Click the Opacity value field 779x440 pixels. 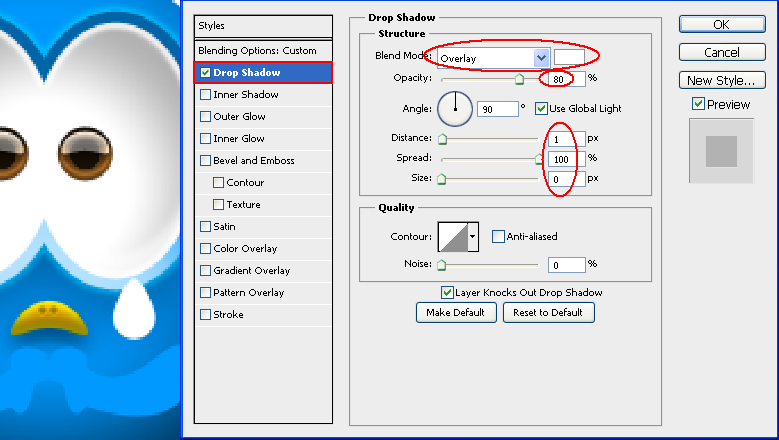(x=566, y=79)
